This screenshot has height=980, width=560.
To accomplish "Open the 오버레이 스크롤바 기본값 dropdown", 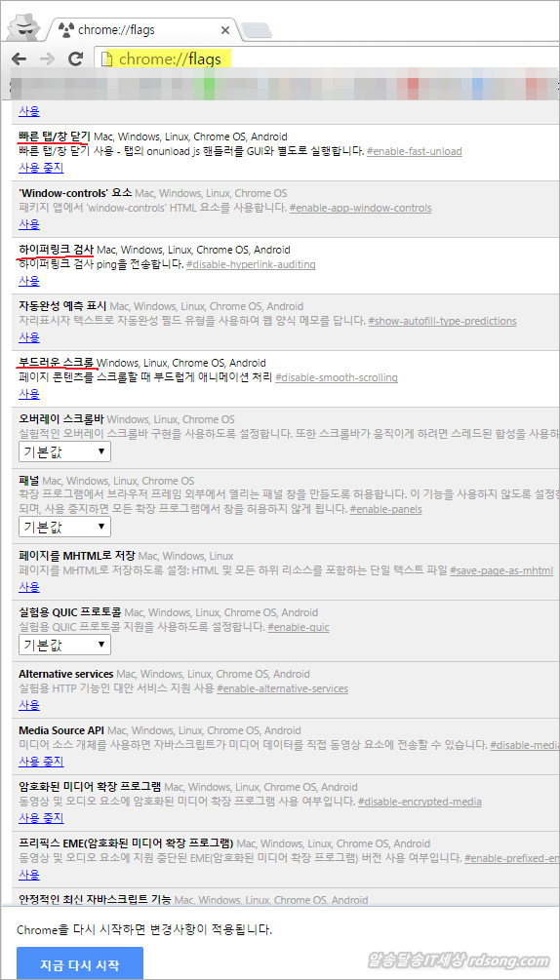I will [x=64, y=451].
